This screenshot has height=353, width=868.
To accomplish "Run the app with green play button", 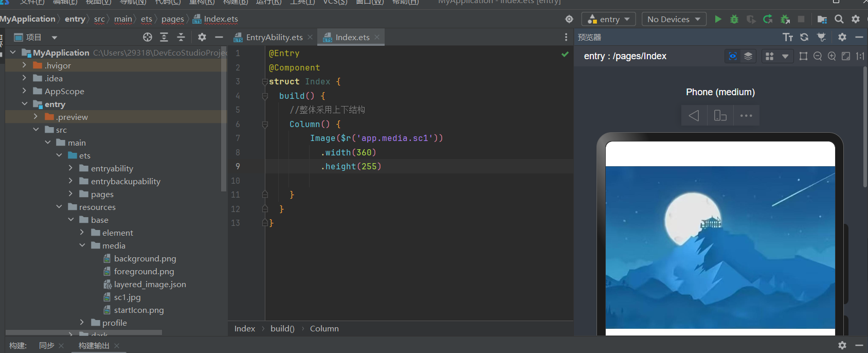I will click(718, 19).
